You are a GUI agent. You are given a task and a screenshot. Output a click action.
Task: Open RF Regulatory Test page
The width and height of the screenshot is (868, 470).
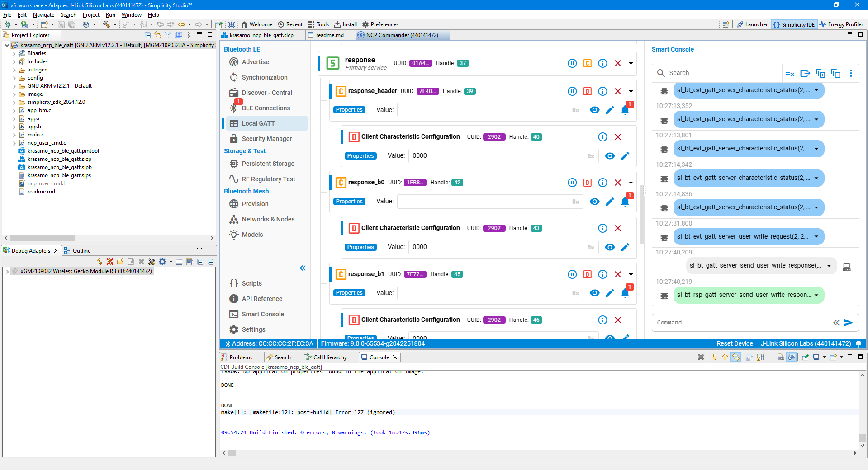coord(268,179)
